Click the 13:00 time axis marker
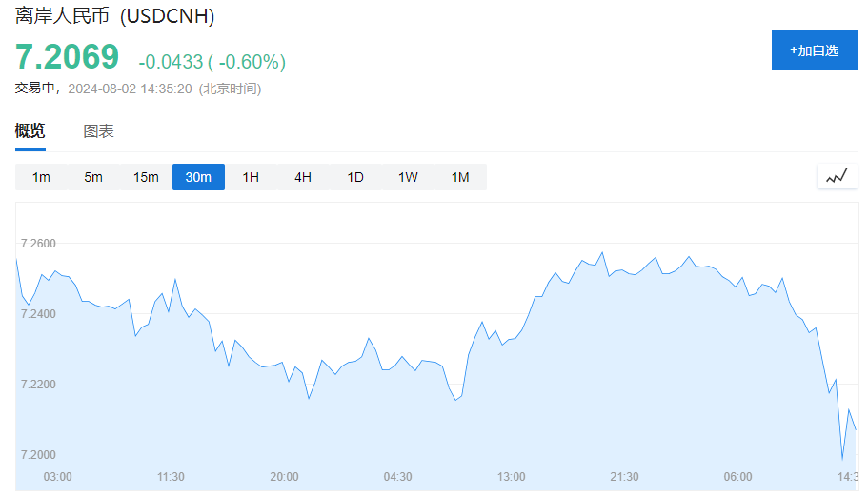The image size is (868, 495). tap(511, 477)
